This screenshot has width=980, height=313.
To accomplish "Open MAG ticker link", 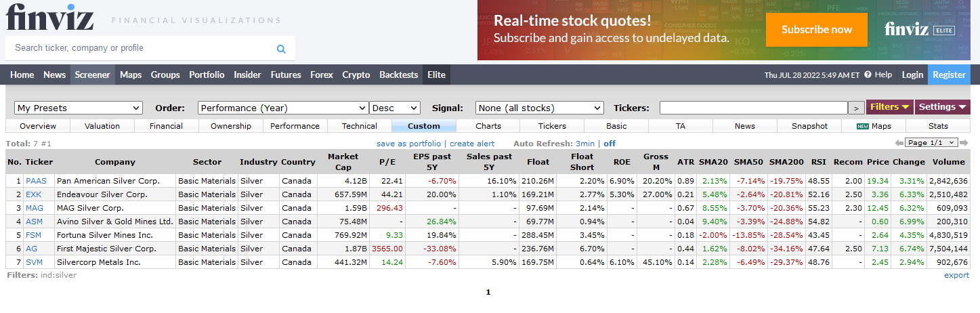I will point(35,208).
